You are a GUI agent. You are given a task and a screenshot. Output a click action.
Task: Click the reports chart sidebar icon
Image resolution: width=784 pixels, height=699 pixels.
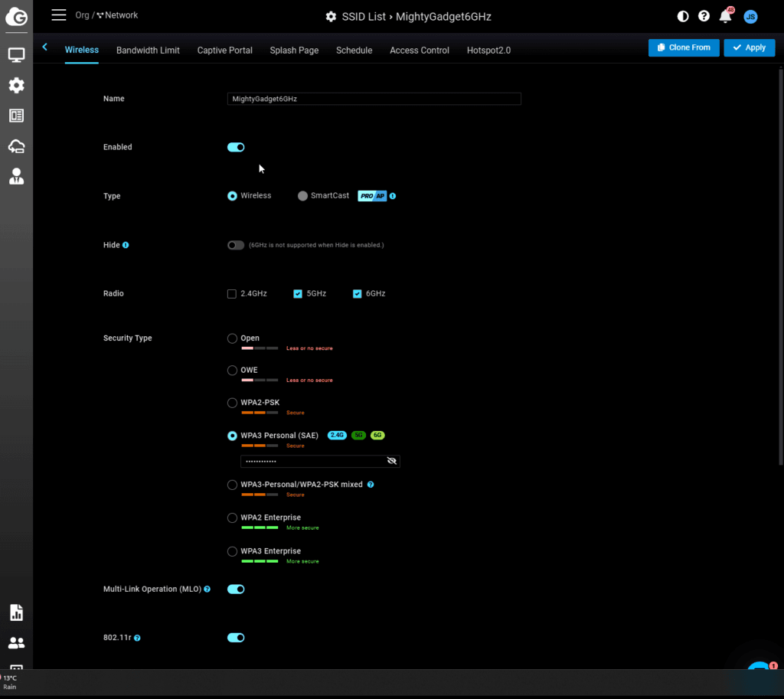click(x=16, y=612)
